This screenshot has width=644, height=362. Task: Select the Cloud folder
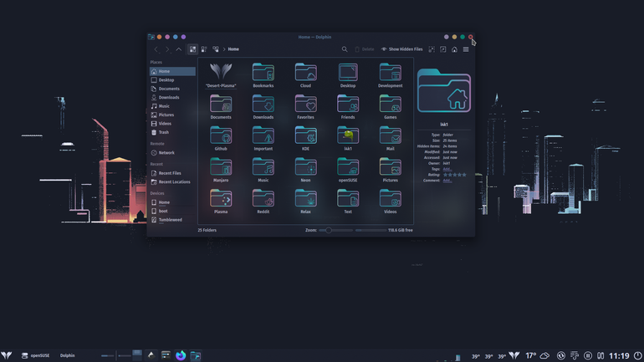(305, 75)
